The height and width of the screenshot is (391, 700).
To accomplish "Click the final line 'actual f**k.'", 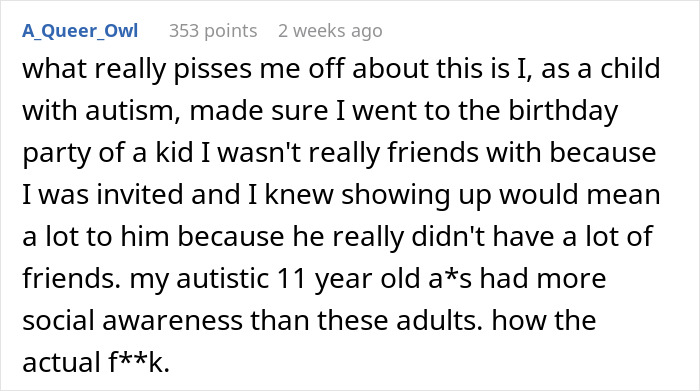I will [96, 362].
